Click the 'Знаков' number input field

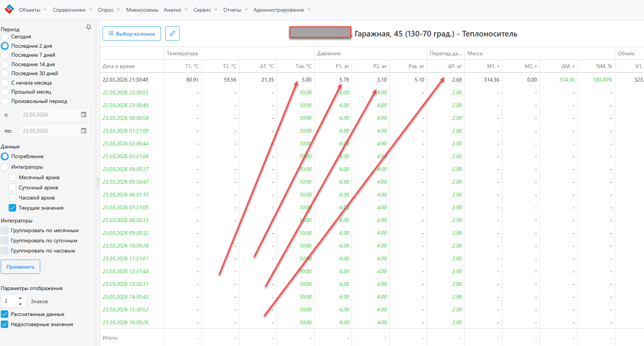10,301
